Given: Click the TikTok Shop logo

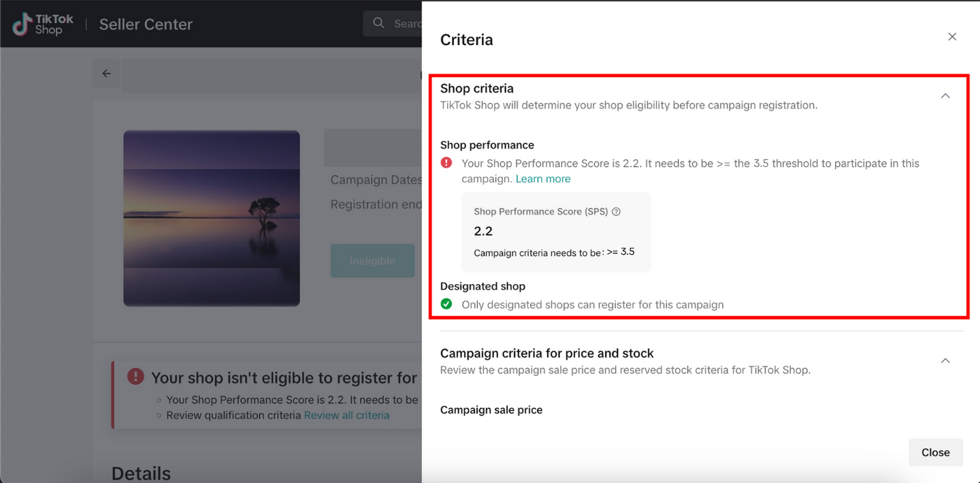Looking at the screenshot, I should pyautogui.click(x=43, y=25).
